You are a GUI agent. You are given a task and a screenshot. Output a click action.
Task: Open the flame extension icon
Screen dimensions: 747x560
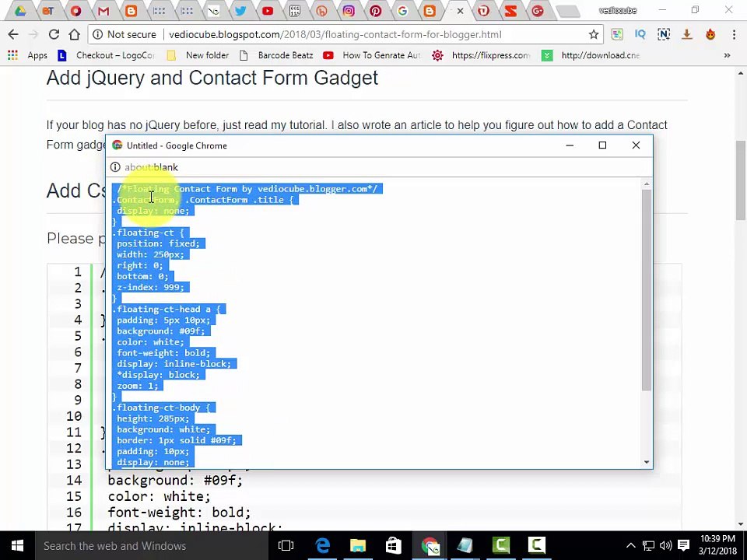click(710, 34)
